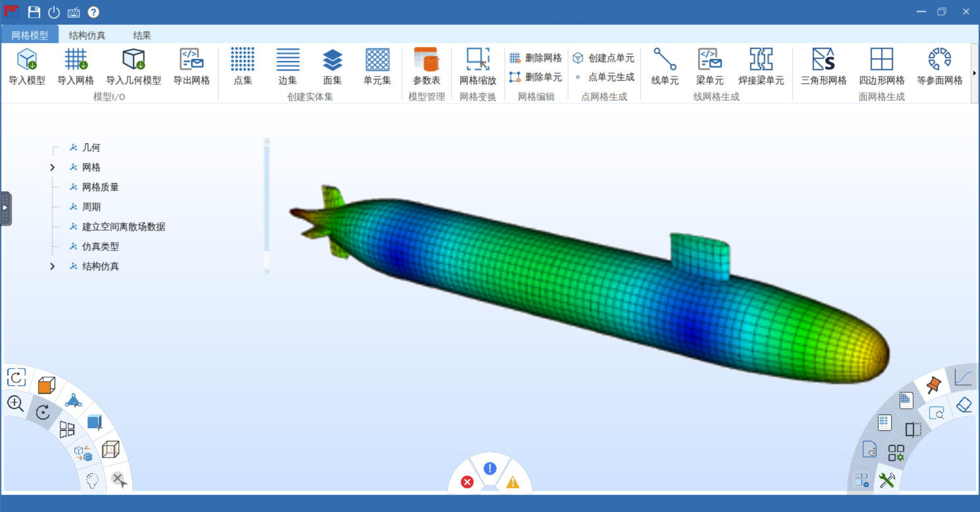980x512 pixels.
Task: Expand the 网格 tree node
Action: pos(52,168)
